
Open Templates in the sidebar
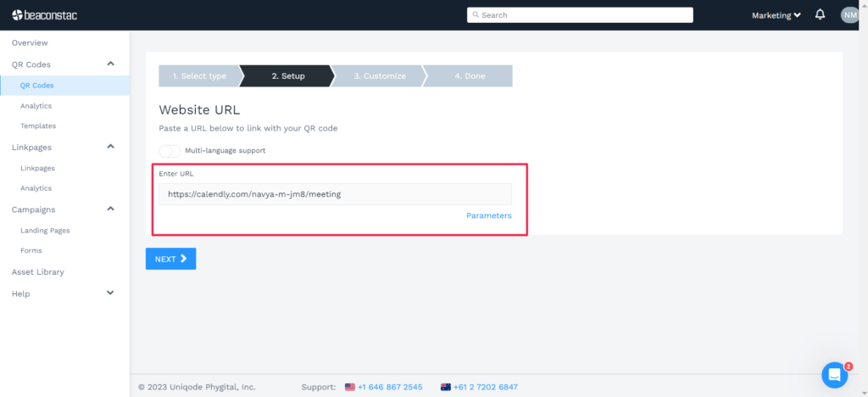click(38, 126)
